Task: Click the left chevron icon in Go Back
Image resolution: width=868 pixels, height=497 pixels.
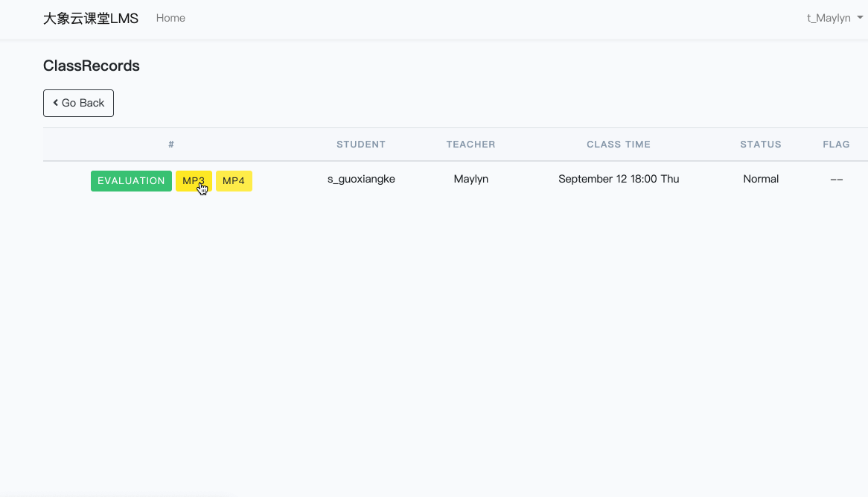Action: pyautogui.click(x=56, y=103)
